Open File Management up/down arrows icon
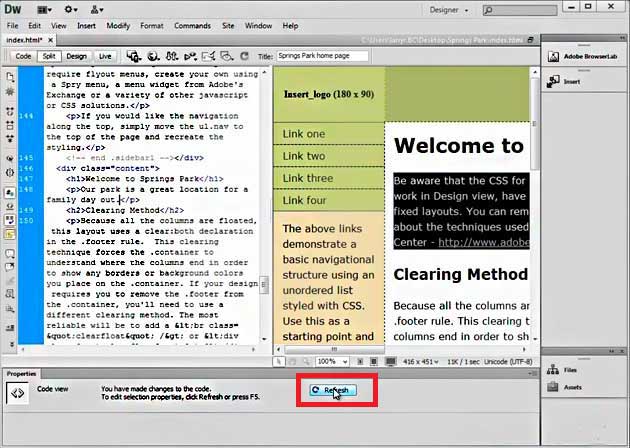The image size is (630, 448). point(172,56)
